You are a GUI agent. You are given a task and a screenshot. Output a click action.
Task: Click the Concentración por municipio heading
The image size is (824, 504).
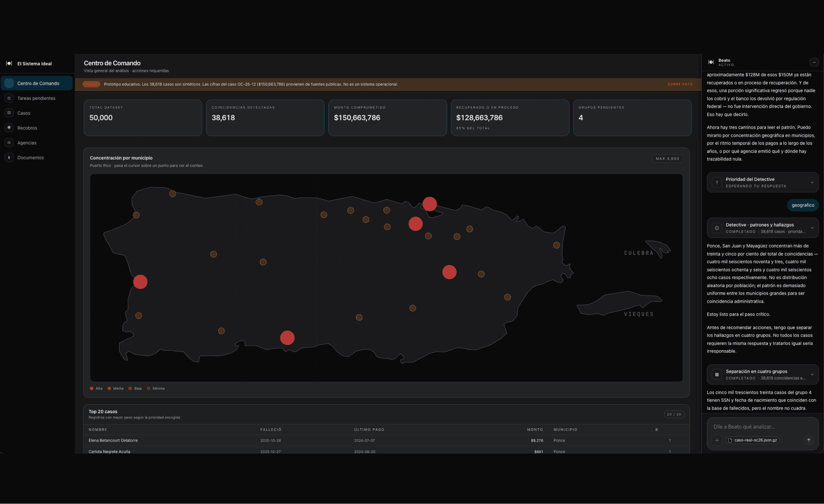click(x=121, y=158)
